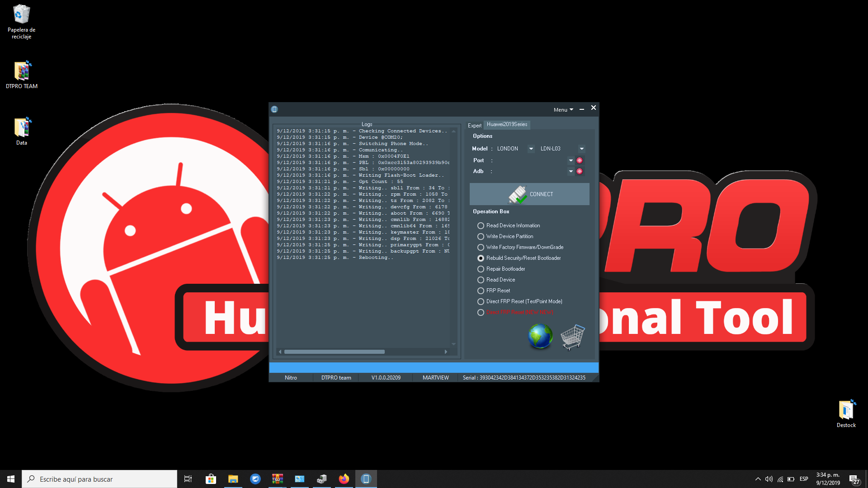
Task: Open the Destock desktop folder icon
Action: pyautogui.click(x=846, y=413)
